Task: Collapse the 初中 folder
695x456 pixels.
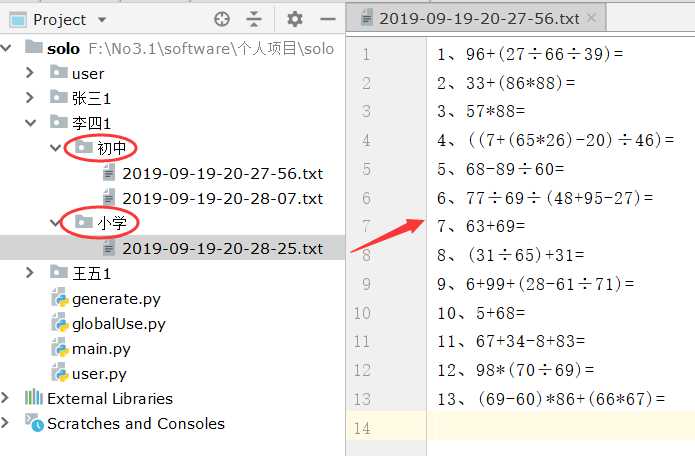Action: 55,148
